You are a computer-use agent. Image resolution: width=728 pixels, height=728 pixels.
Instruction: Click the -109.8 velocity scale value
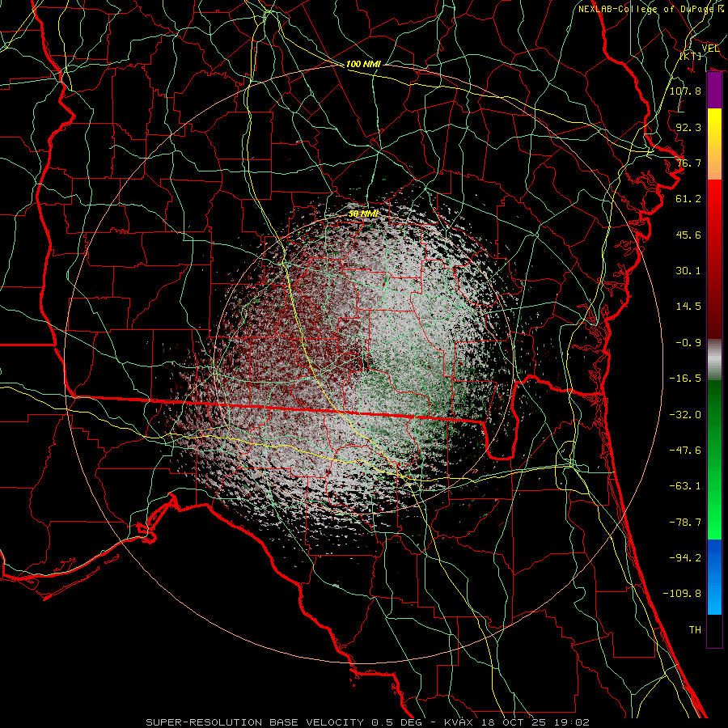tap(682, 594)
